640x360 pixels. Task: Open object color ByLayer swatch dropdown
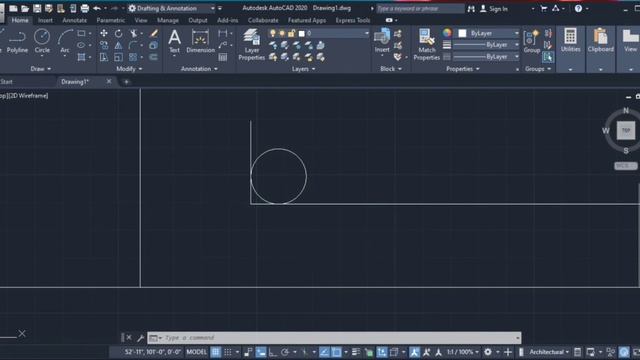click(x=488, y=33)
